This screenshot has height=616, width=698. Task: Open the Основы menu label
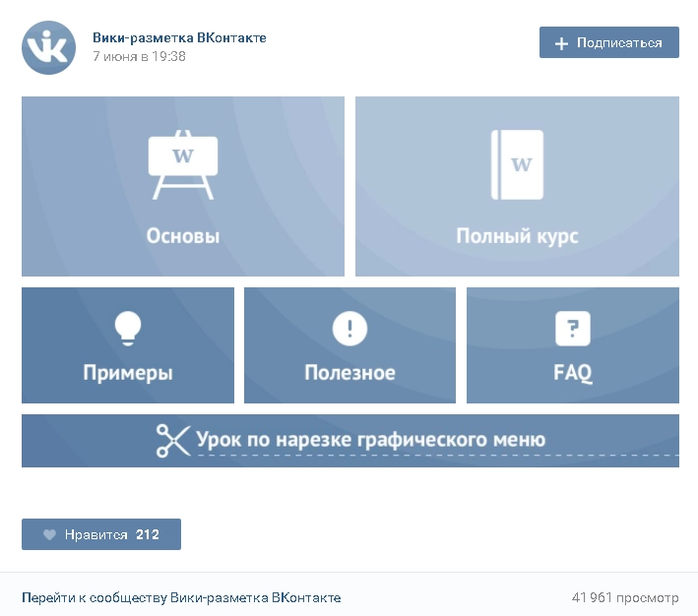pyautogui.click(x=183, y=235)
